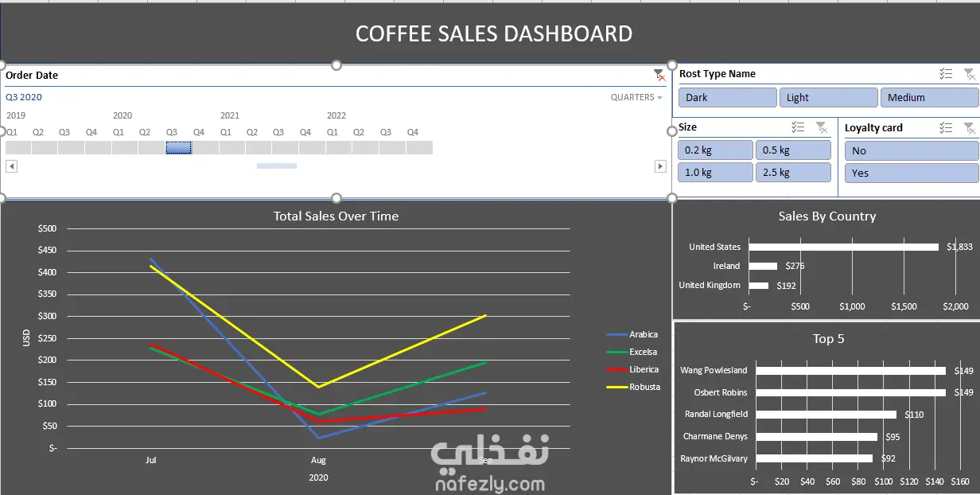This screenshot has height=495, width=980.
Task: Filter by 1.0 kg size
Action: 715,172
